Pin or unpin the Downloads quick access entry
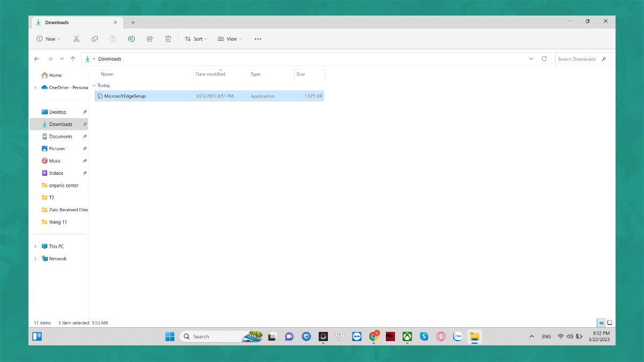The height and width of the screenshot is (362, 644). pos(85,124)
